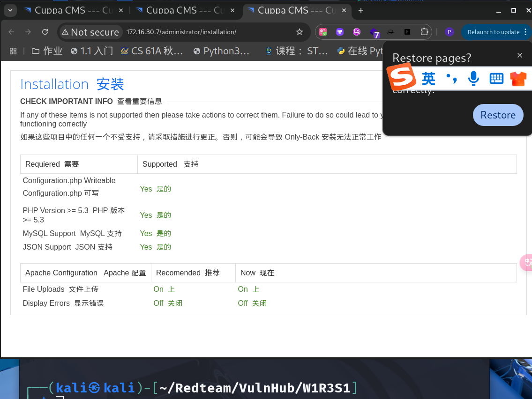Open the CS 61A bookmark
532x399 pixels.
pyautogui.click(x=152, y=51)
